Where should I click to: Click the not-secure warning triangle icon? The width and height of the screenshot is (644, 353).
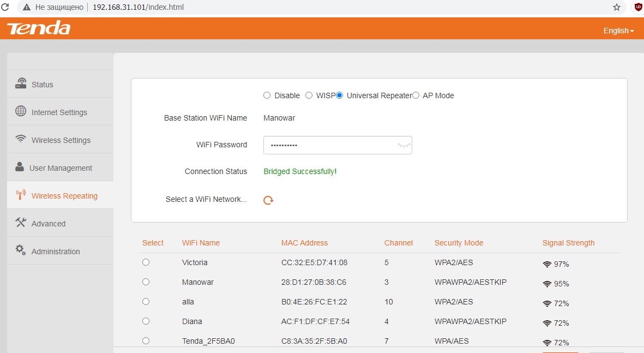tap(27, 7)
